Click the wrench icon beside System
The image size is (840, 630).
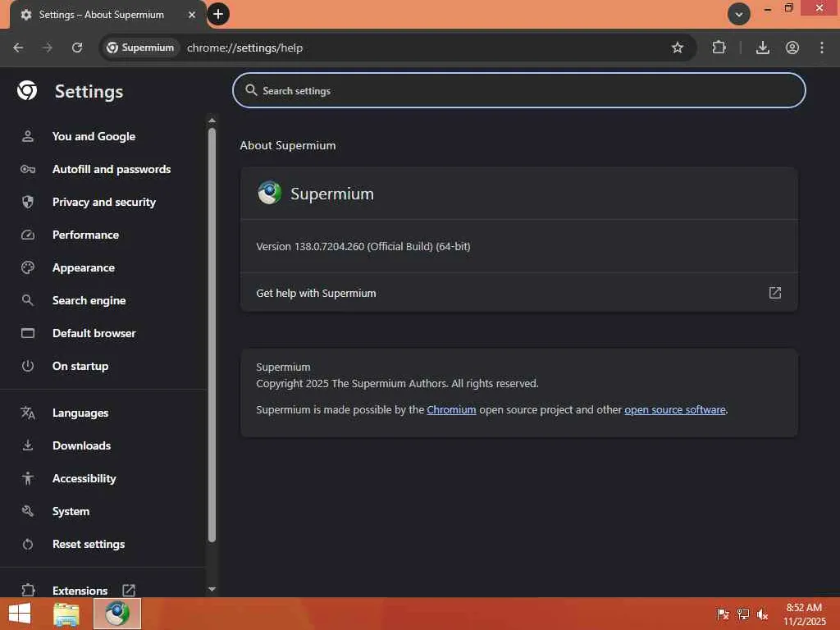(28, 511)
